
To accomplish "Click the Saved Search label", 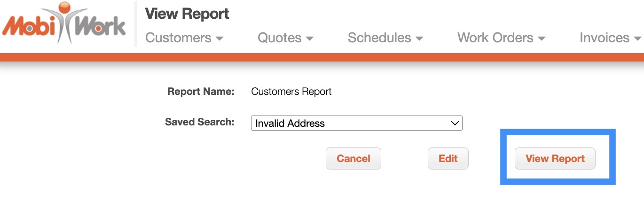I will click(x=199, y=122).
